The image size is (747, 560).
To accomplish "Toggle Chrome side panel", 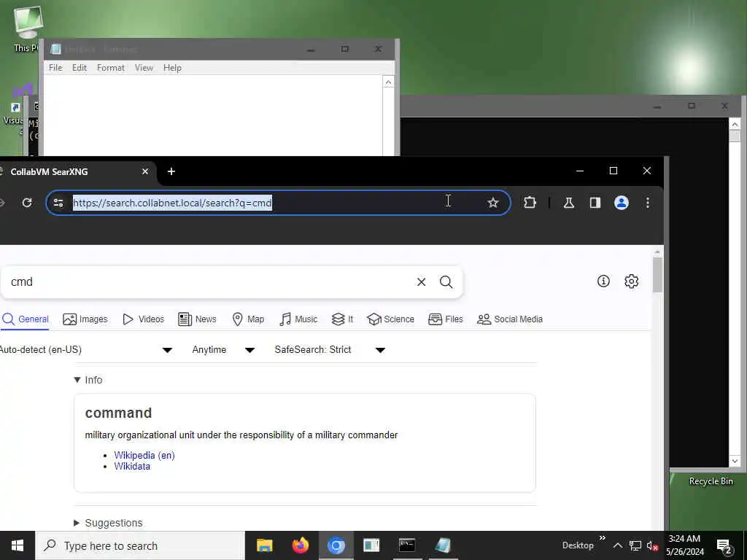I will pos(595,203).
